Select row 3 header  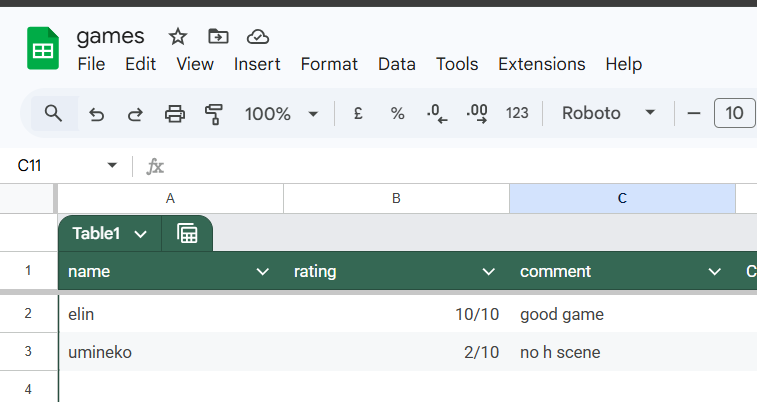[x=28, y=351]
